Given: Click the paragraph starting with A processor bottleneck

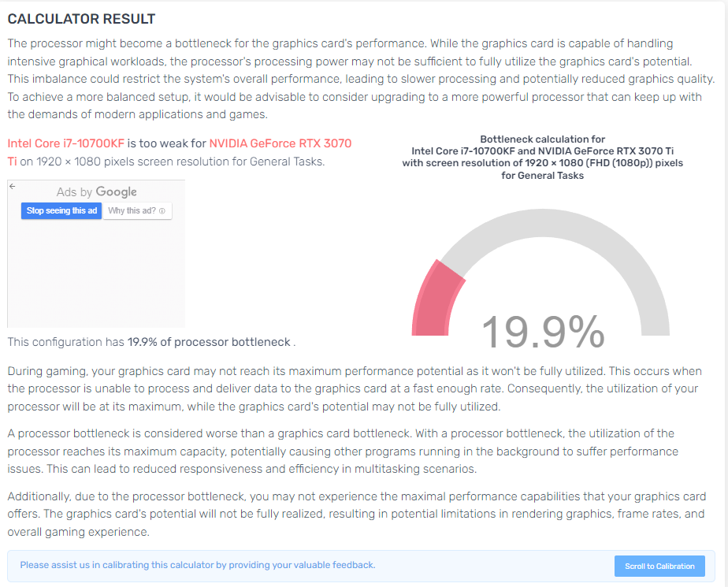Looking at the screenshot, I should coord(343,451).
